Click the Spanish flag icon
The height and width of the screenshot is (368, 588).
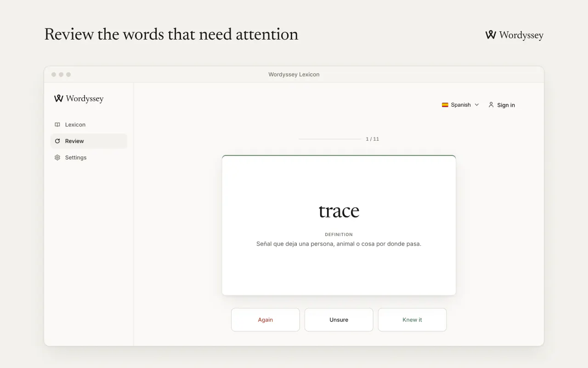click(445, 105)
